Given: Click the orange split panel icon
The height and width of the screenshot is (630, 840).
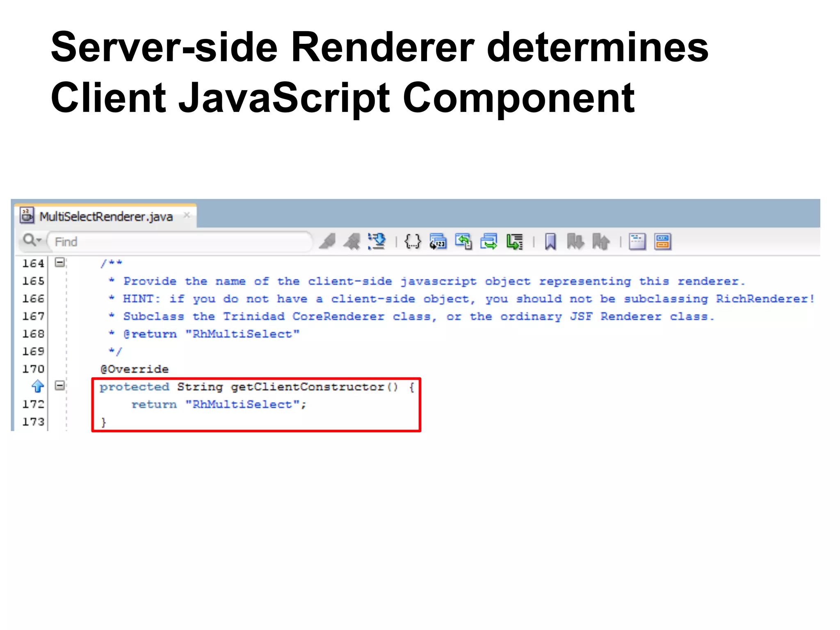Looking at the screenshot, I should 663,241.
